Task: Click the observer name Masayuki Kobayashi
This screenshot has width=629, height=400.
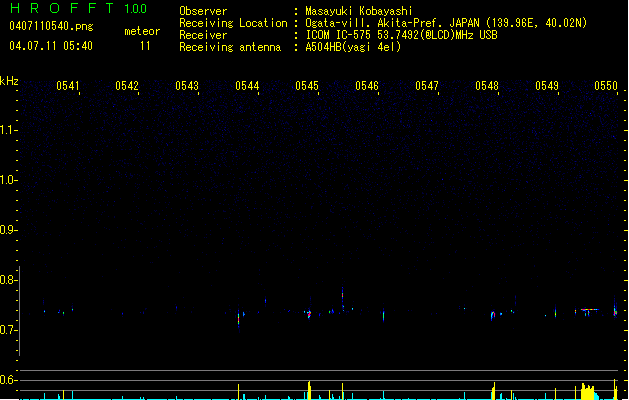Action: tap(359, 11)
